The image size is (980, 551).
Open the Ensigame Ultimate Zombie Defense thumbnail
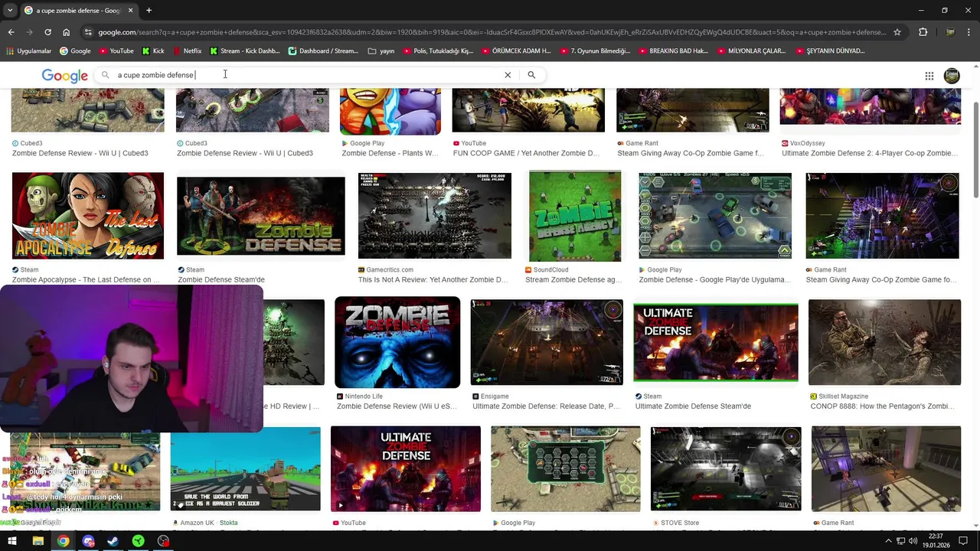(x=547, y=342)
